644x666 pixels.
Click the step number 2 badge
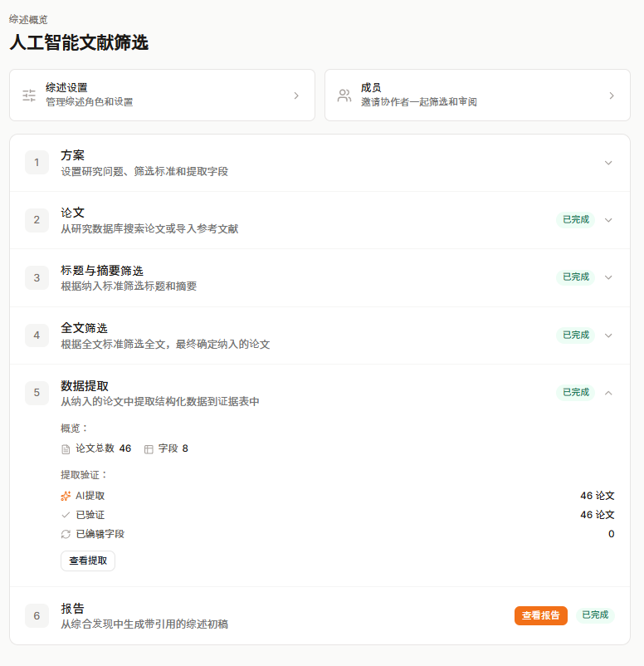(37, 220)
